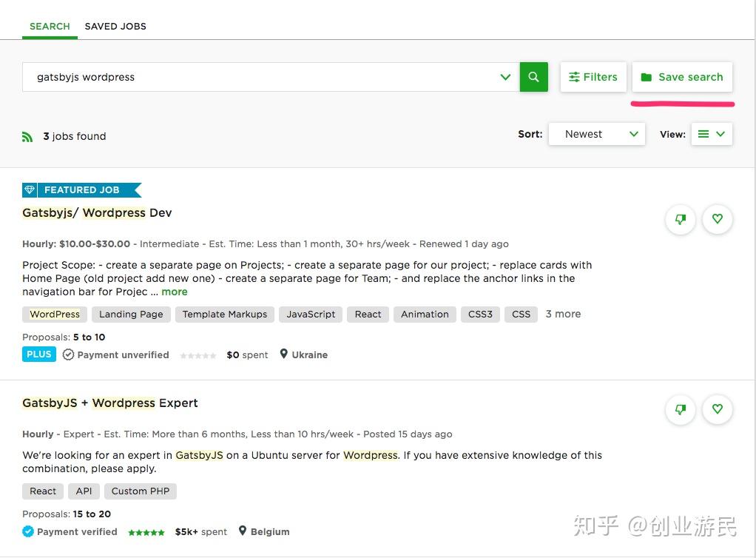Click the Belgium location pin icon
This screenshot has width=756, height=558.
click(243, 531)
